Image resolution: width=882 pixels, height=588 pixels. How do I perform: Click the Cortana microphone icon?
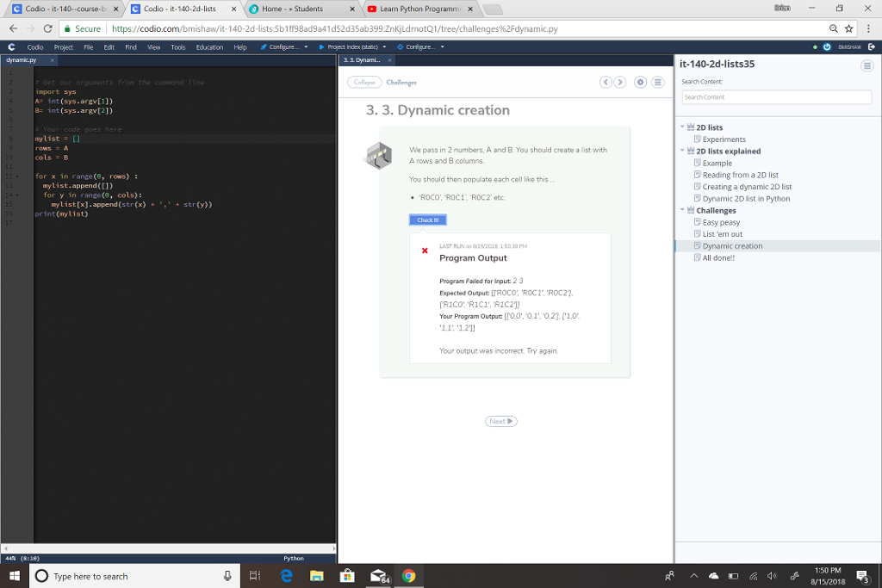pyautogui.click(x=227, y=576)
